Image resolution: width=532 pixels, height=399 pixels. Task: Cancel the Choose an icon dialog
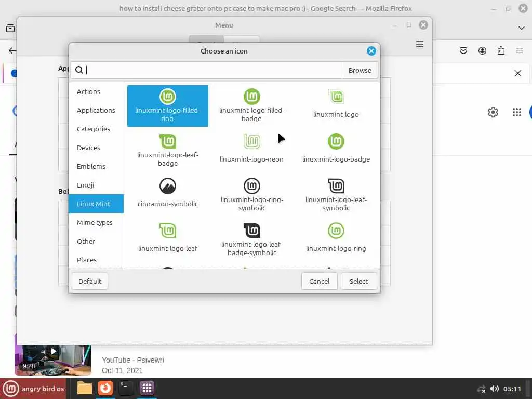tap(319, 281)
